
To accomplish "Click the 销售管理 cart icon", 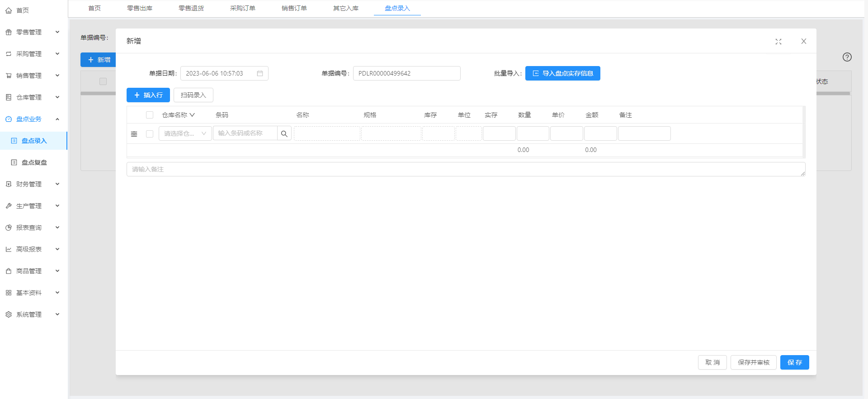I will (9, 76).
